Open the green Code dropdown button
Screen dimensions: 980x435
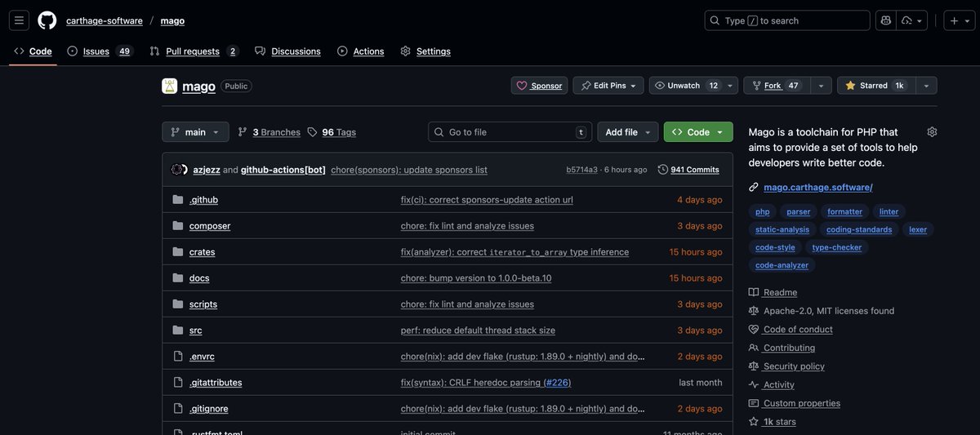point(698,132)
